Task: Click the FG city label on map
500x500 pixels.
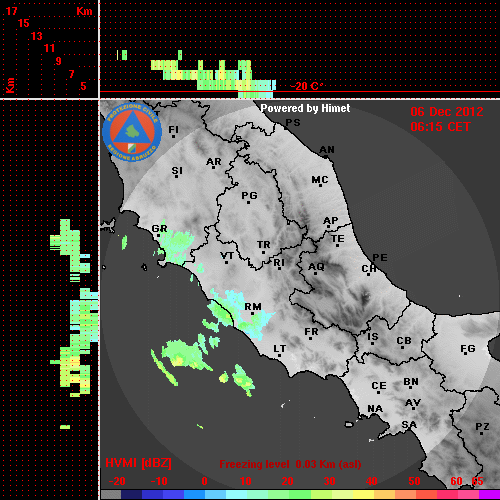Action: [468, 349]
